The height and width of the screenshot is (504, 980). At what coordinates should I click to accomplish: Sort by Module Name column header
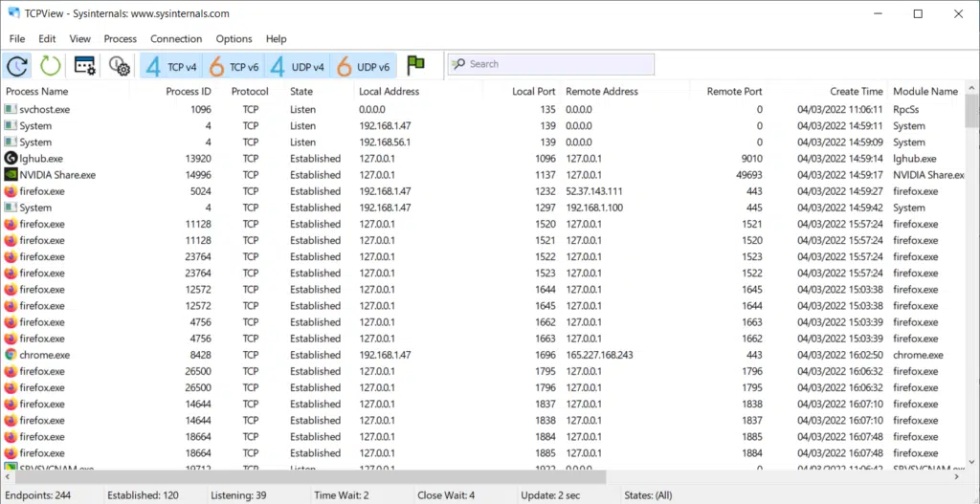925,91
